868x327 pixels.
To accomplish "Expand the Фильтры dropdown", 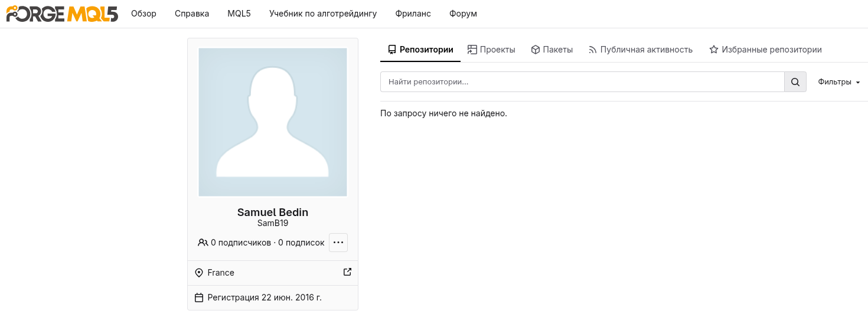I will pos(838,82).
